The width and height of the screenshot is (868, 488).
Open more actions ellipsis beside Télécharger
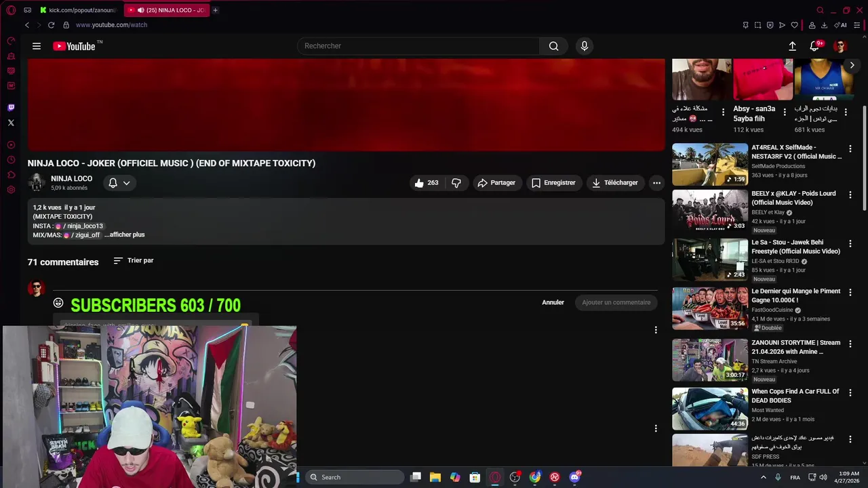(x=656, y=183)
